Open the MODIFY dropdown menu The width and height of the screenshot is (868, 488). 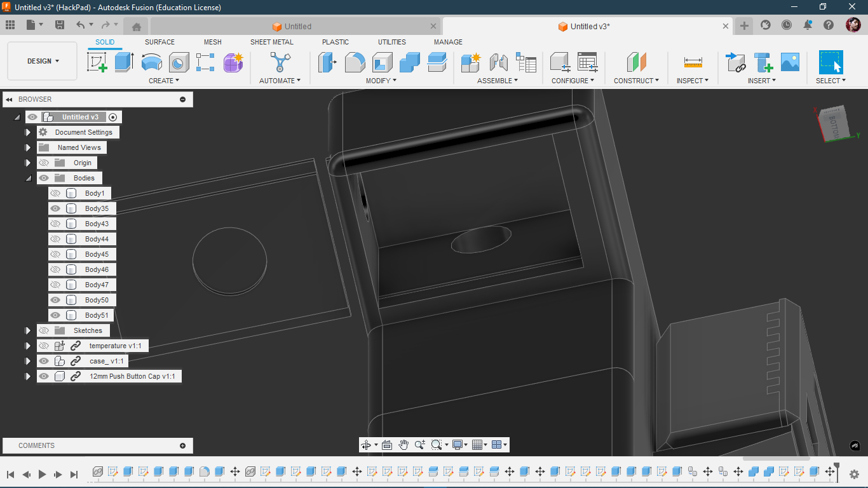[x=381, y=81]
